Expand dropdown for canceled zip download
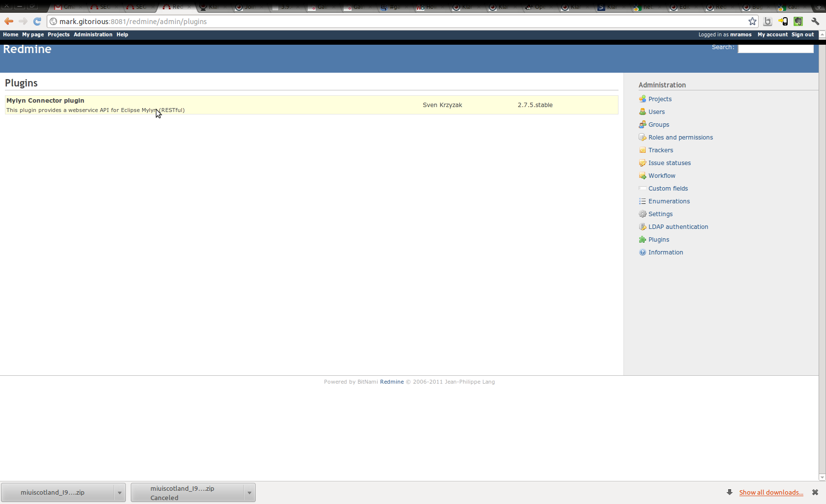Viewport: 826px width, 504px height. (x=249, y=493)
